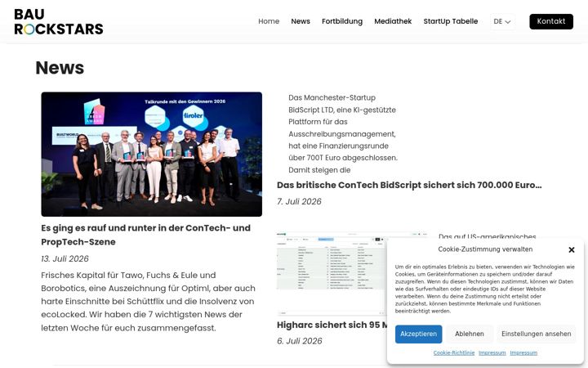Open Einstellungen ansehen cookie settings

coord(537,334)
